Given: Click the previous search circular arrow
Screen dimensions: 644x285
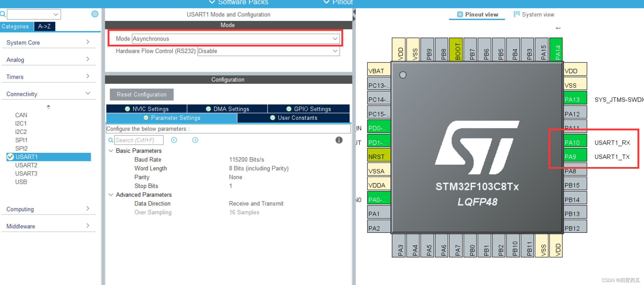Looking at the screenshot, I should coord(174,140).
